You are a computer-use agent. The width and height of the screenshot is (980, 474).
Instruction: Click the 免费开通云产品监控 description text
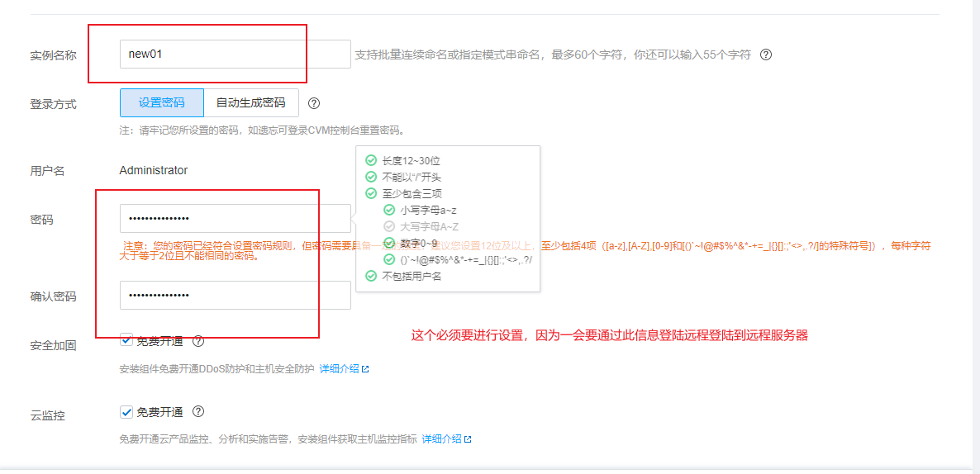click(268, 439)
